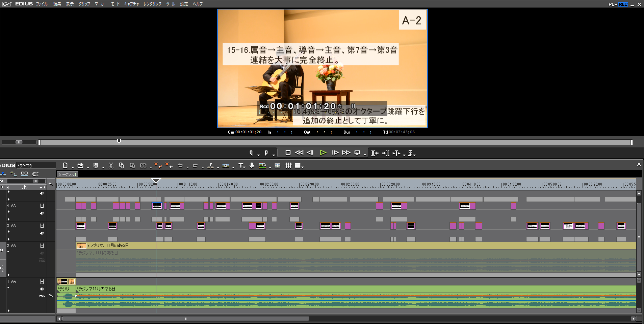Step to the previous frame
644x324 pixels.
tap(310, 153)
